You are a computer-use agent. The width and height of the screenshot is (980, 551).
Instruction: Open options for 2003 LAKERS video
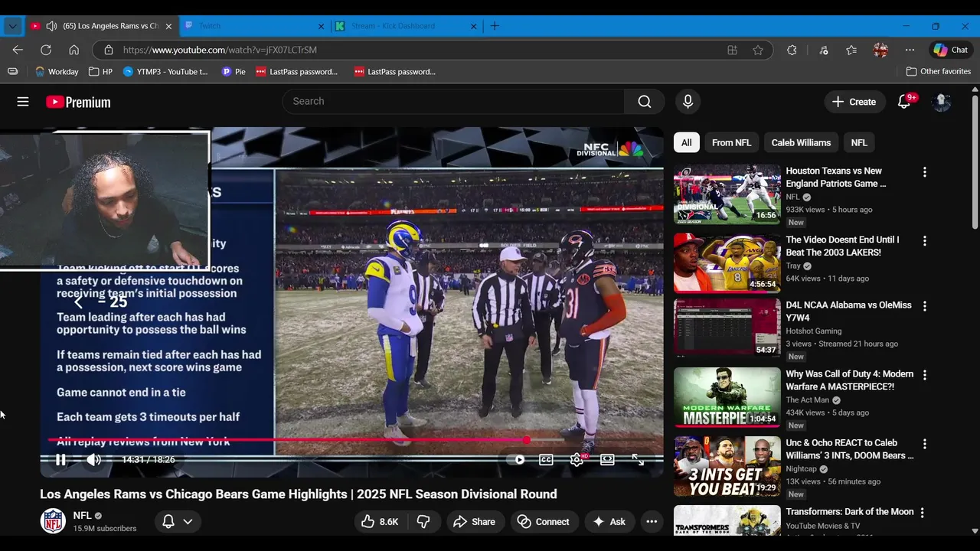[924, 241]
